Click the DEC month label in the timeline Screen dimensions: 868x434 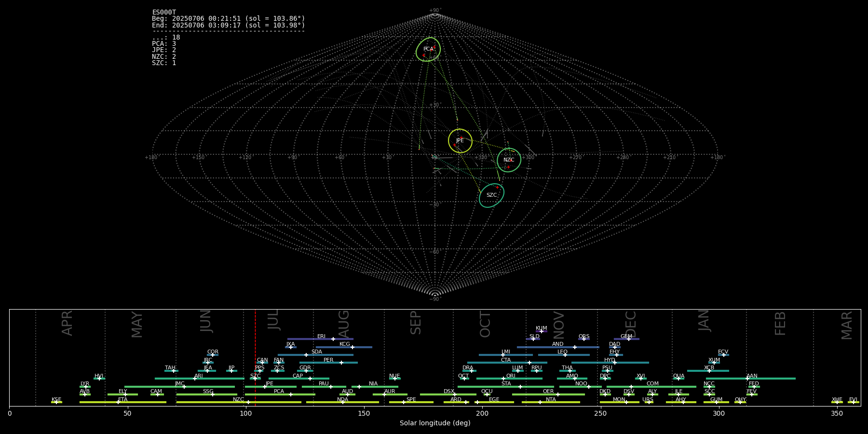coord(630,324)
